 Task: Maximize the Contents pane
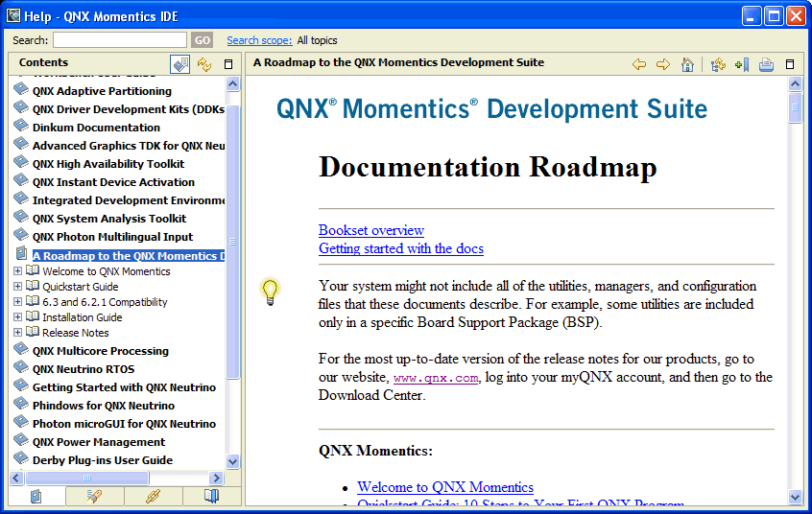228,64
